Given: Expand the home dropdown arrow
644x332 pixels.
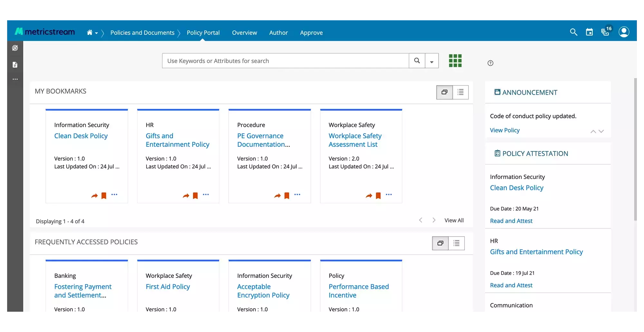Looking at the screenshot, I should 96,33.
